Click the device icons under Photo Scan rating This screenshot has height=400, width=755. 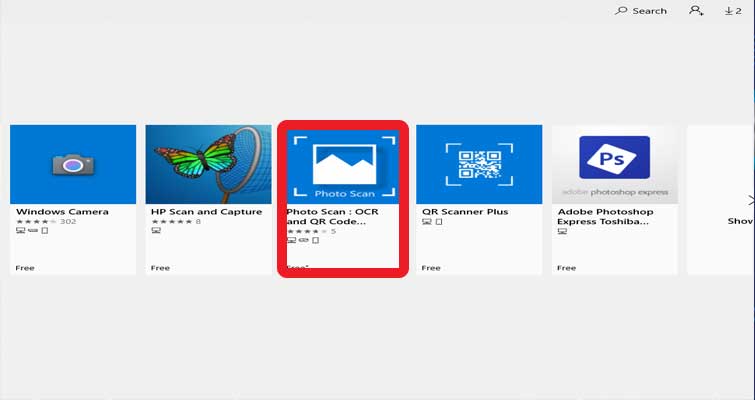click(x=303, y=240)
